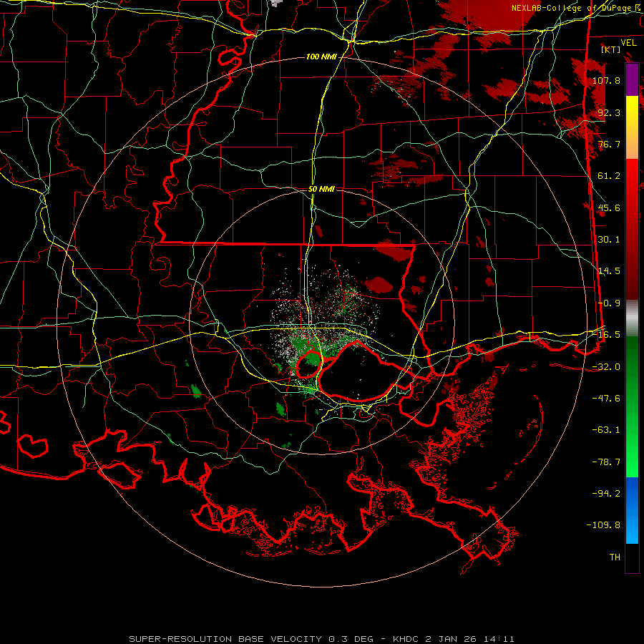Image resolution: width=644 pixels, height=644 pixels.
Task: Select the -16.5 scale value
Action: pos(606,335)
